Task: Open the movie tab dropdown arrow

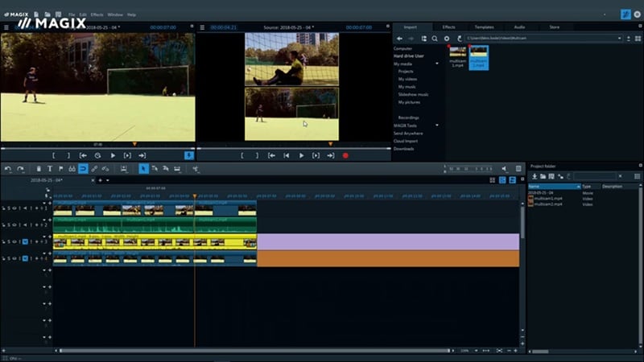Action: point(108,180)
